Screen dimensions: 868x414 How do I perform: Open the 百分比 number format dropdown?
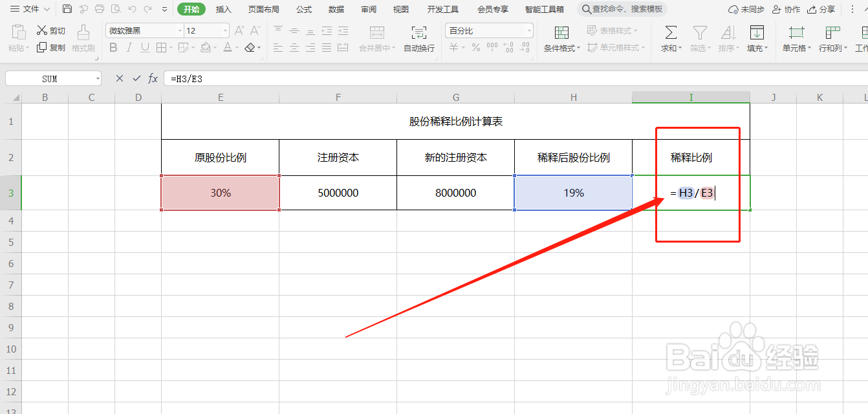(x=529, y=30)
